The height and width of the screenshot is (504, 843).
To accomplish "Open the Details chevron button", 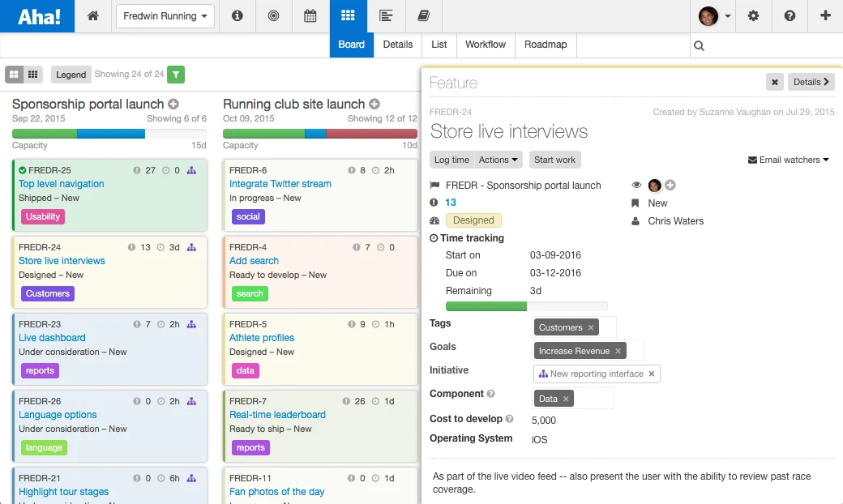I will pos(811,82).
